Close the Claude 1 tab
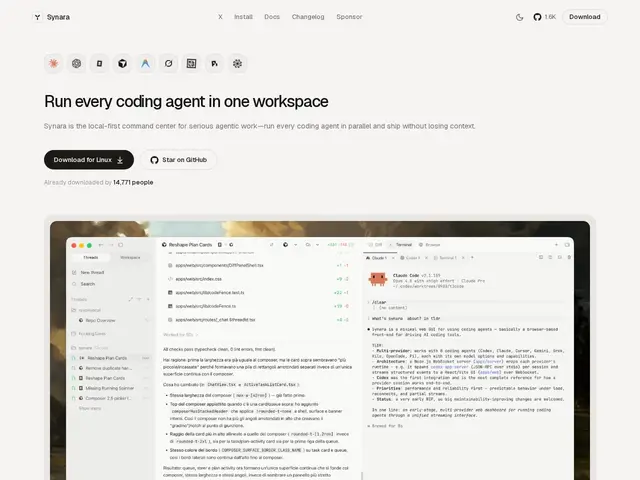The width and height of the screenshot is (640, 480). [393, 258]
